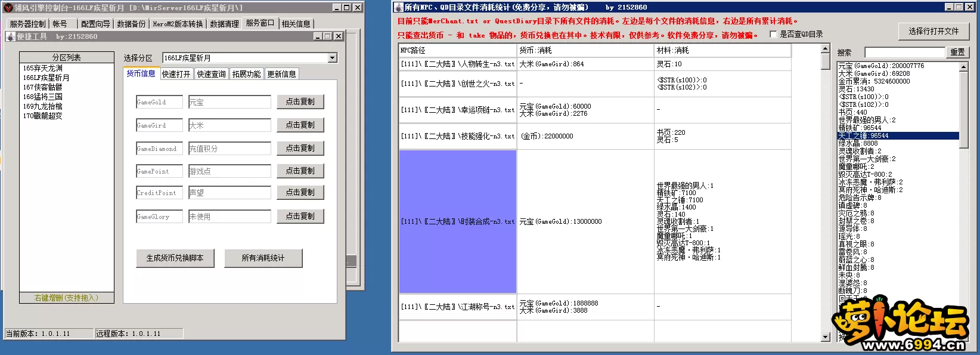Select 170戰龍超变 in partition list
The width and height of the screenshot is (980, 355).
point(43,116)
